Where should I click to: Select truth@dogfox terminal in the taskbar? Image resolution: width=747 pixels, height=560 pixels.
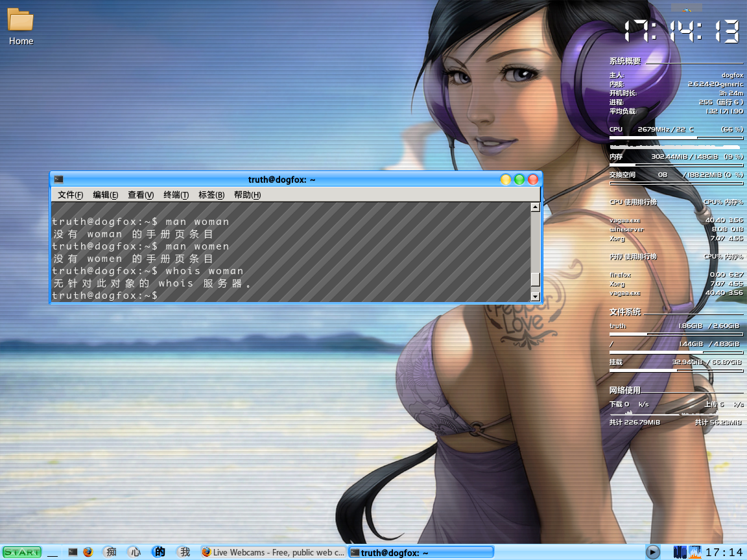[x=421, y=552]
